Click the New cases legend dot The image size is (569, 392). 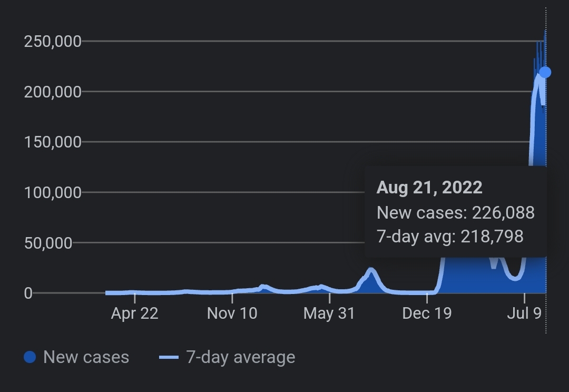click(30, 357)
